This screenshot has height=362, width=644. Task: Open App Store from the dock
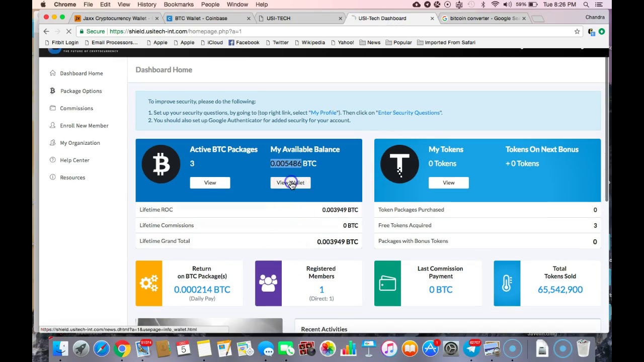430,348
